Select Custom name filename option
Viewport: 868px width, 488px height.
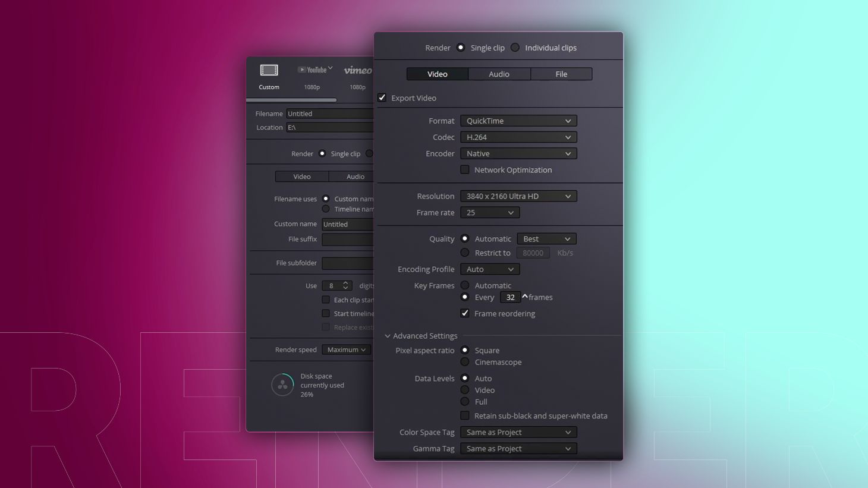pyautogui.click(x=326, y=199)
